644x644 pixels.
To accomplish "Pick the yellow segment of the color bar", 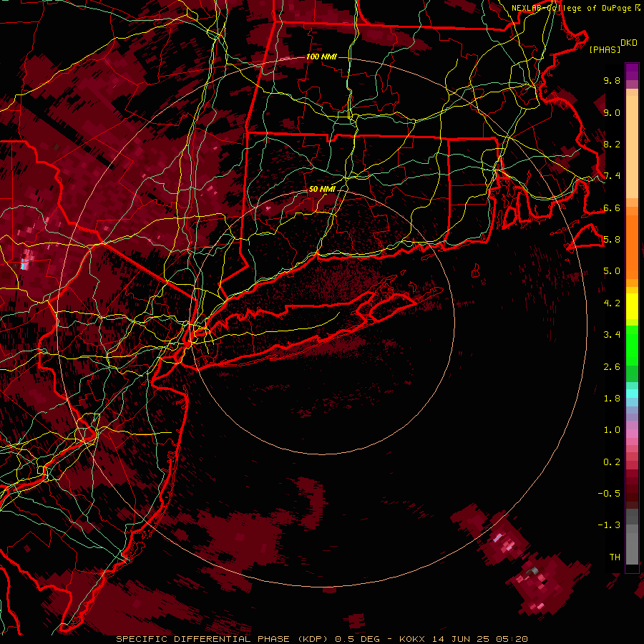I will (x=632, y=306).
